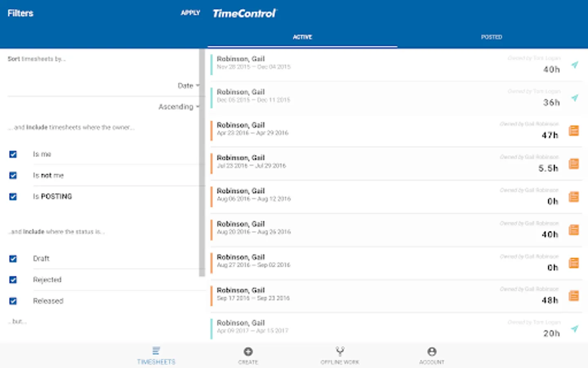
Task: Select the 'Sep 17 2016 – Sep 23 2016' date range
Action: click(x=253, y=298)
